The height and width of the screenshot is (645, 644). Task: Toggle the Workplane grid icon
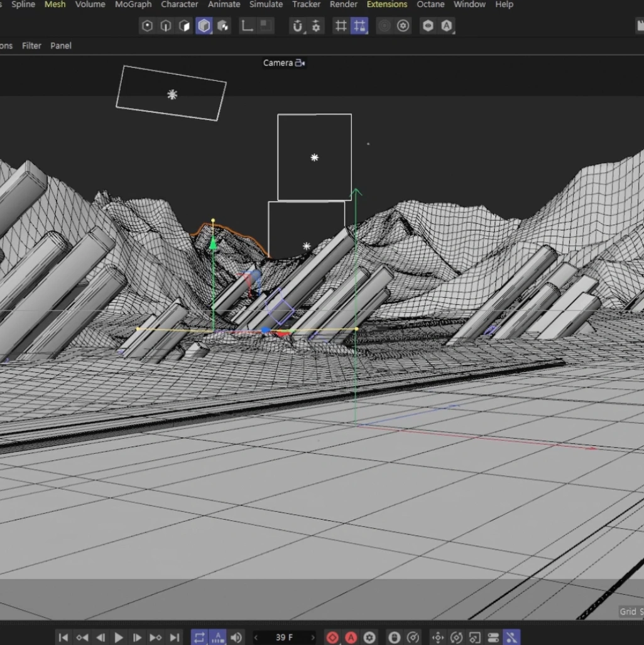[x=341, y=26]
